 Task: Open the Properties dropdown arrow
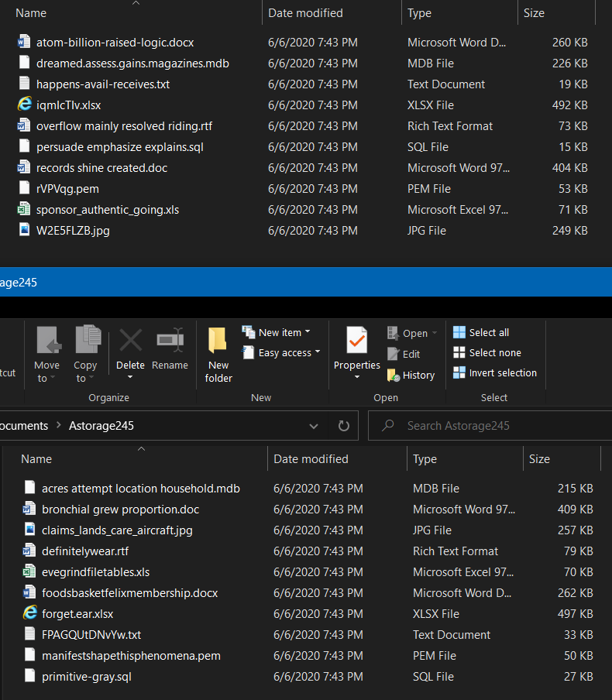[x=357, y=377]
